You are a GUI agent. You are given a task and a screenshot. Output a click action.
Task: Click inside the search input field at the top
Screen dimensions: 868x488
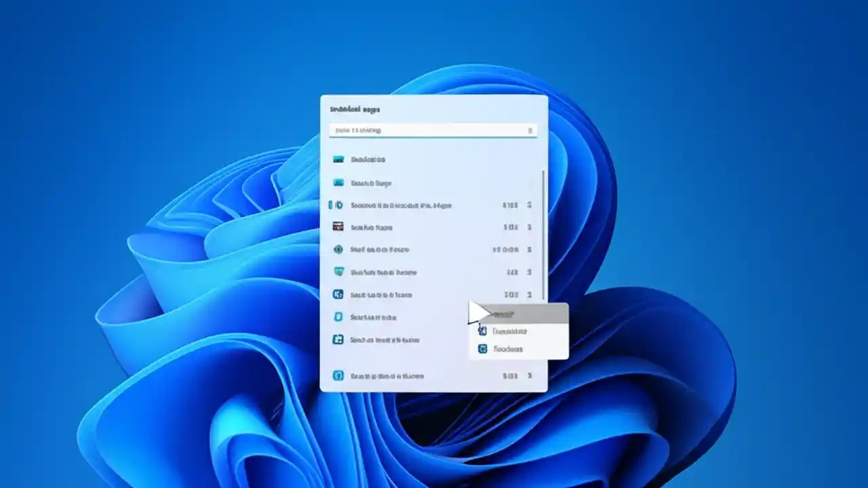pos(434,130)
